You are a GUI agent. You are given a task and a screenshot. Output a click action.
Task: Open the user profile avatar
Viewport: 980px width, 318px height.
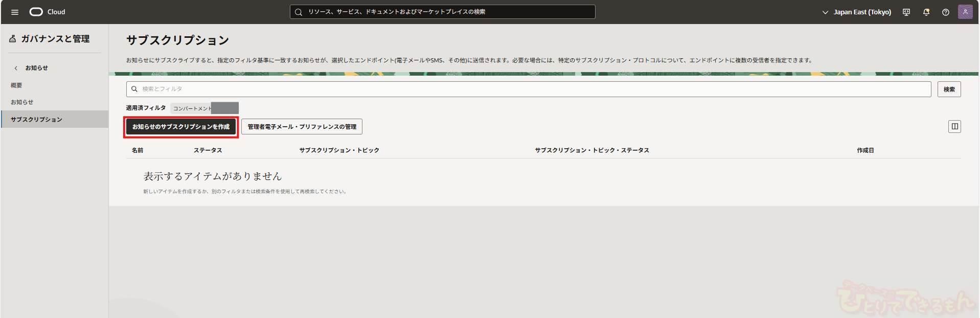coord(965,12)
